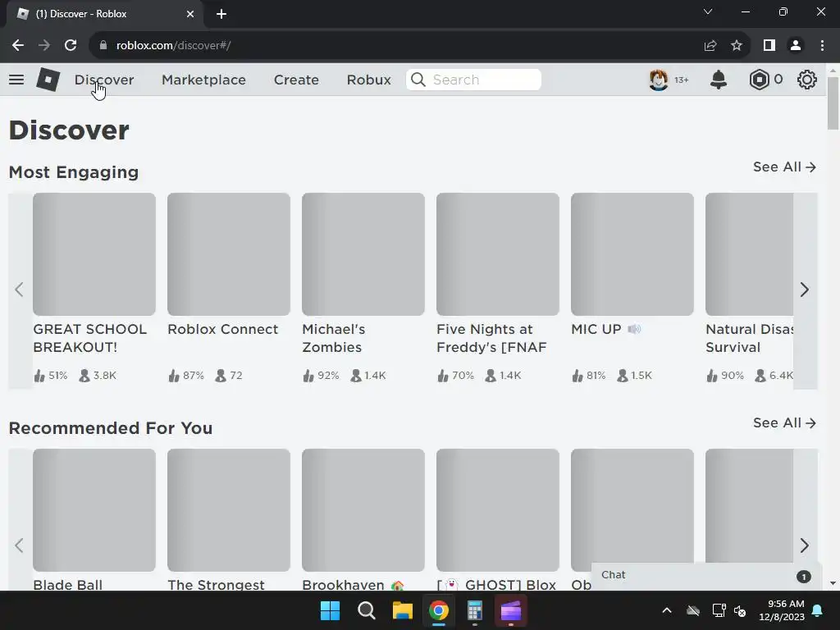Open the taskbar clock and date
The height and width of the screenshot is (630, 840).
(x=782, y=610)
